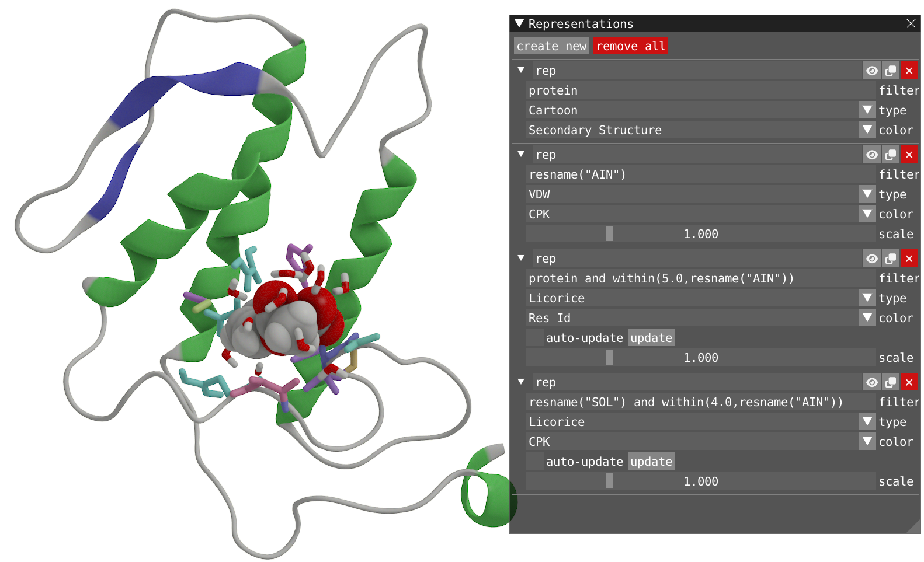Collapse the protein and within(5.0) rep section
Viewport: 924px width, 562px height.
click(x=521, y=258)
